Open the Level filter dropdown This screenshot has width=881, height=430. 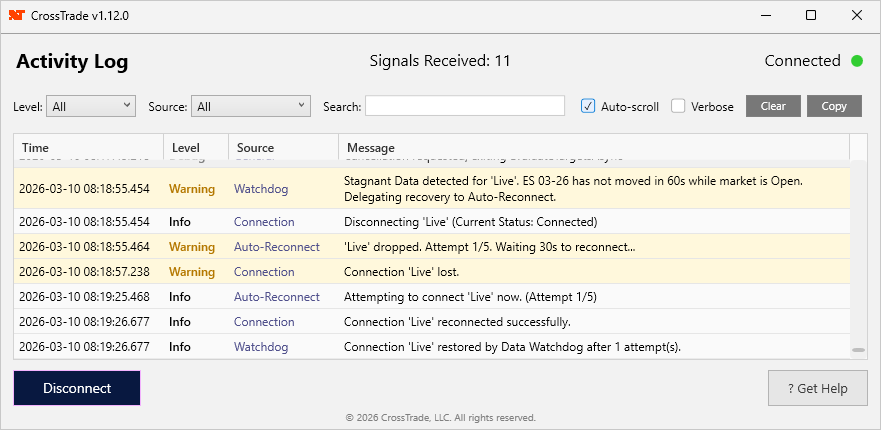(x=92, y=106)
